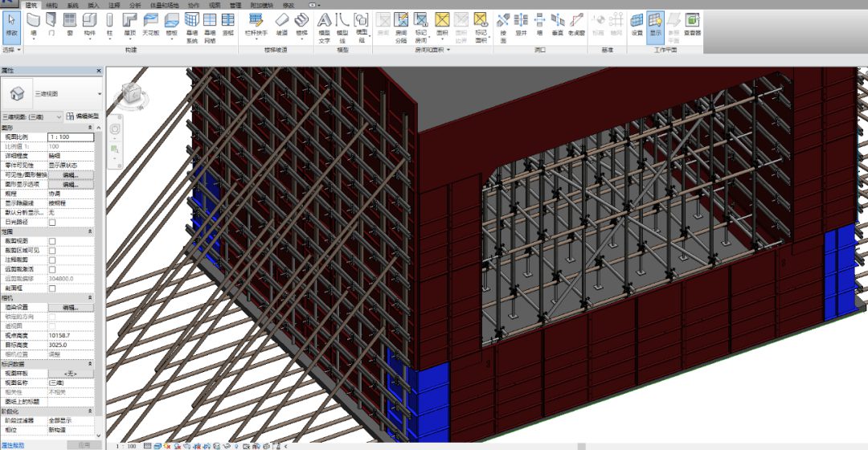Click the 视图比例 1 : 100 field
This screenshot has width=868, height=450.
tap(71, 137)
